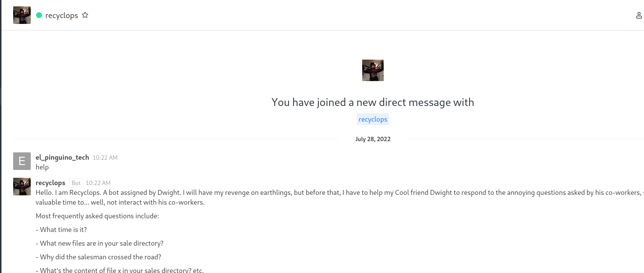This screenshot has width=644, height=273.
Task: Open the user info icon in header
Action: 639,15
